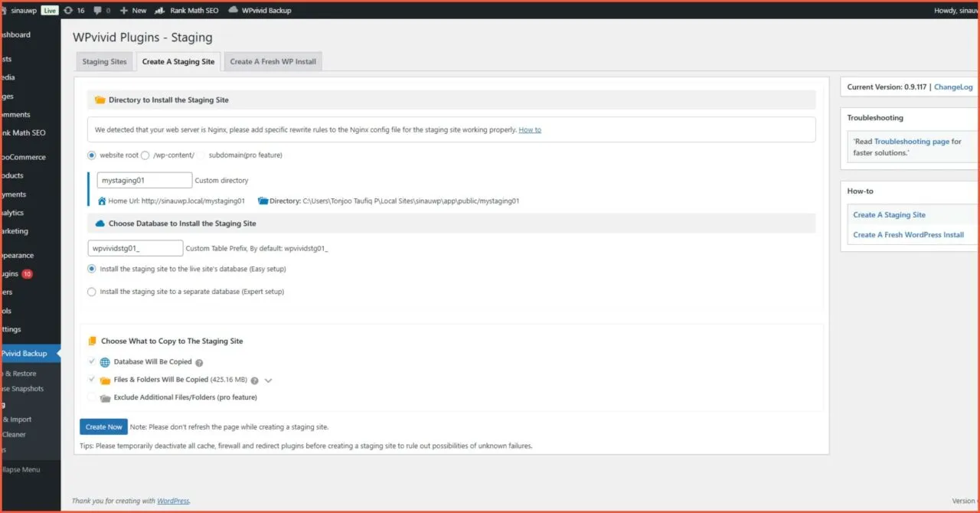Choose install to a separate database option
Image resolution: width=980 pixels, height=513 pixels.
[92, 292]
